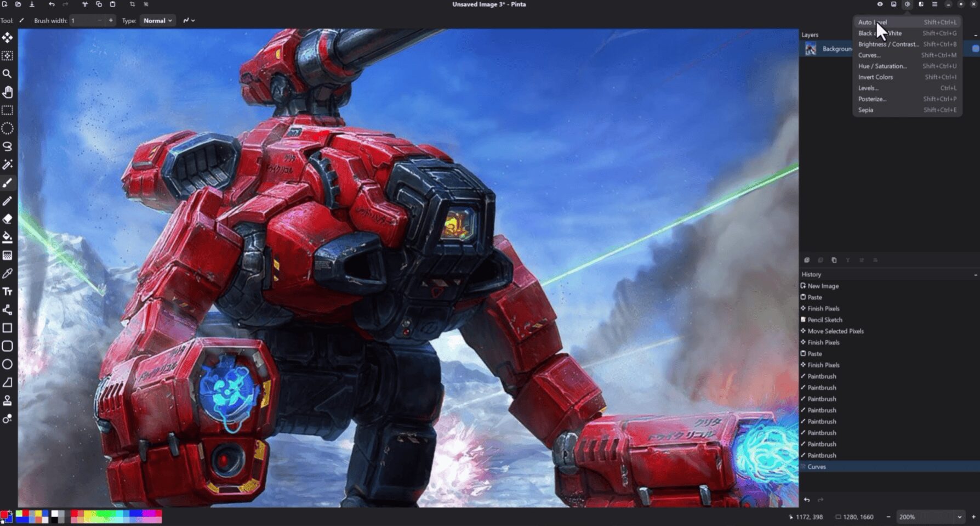Select the Ellipse shape tool
The image size is (980, 526).
(7, 364)
